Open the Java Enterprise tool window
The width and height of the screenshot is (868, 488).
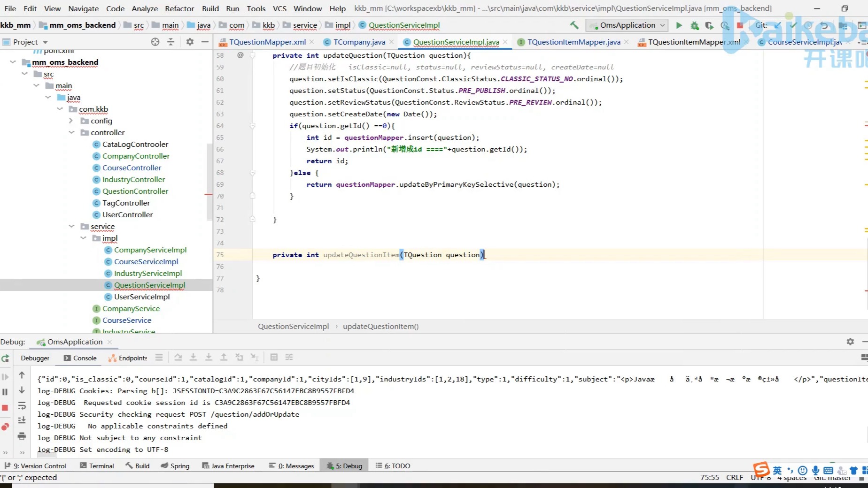pyautogui.click(x=228, y=466)
